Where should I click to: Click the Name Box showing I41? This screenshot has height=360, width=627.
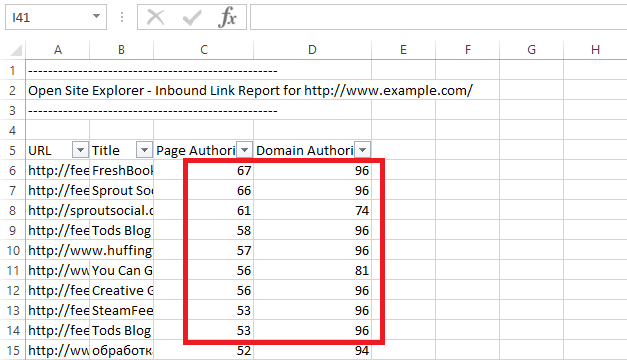[x=56, y=17]
